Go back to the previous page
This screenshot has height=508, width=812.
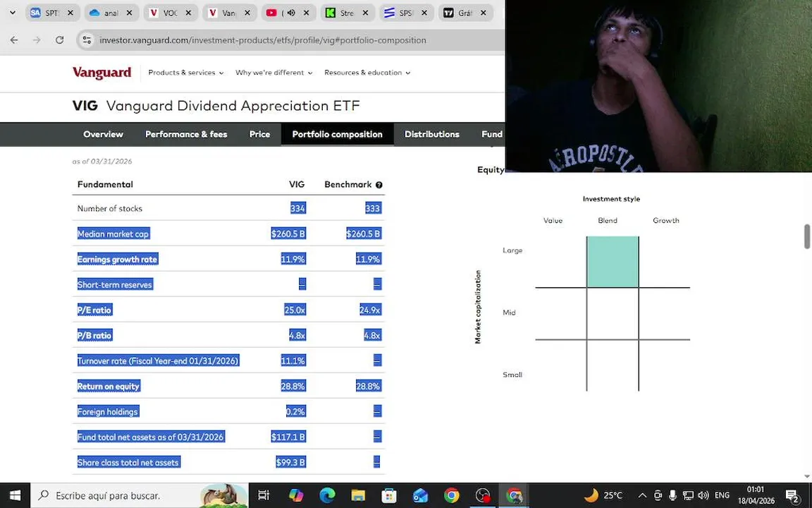(x=14, y=40)
